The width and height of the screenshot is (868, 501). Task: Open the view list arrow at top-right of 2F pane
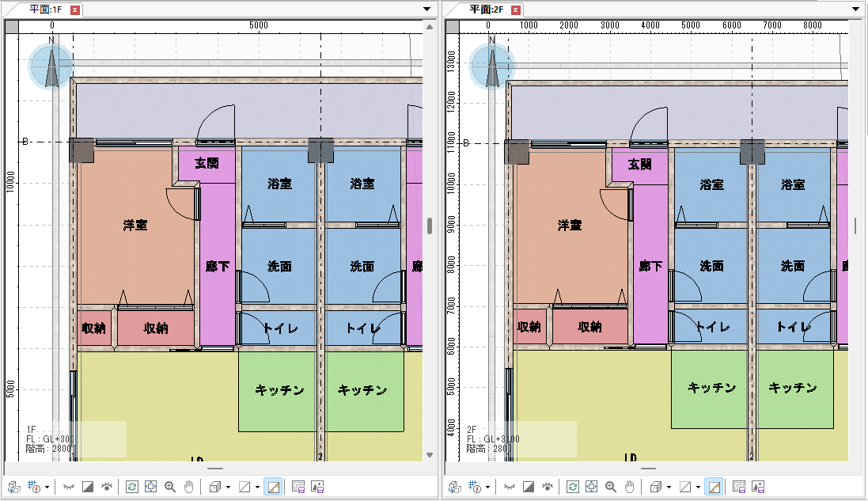(x=856, y=9)
